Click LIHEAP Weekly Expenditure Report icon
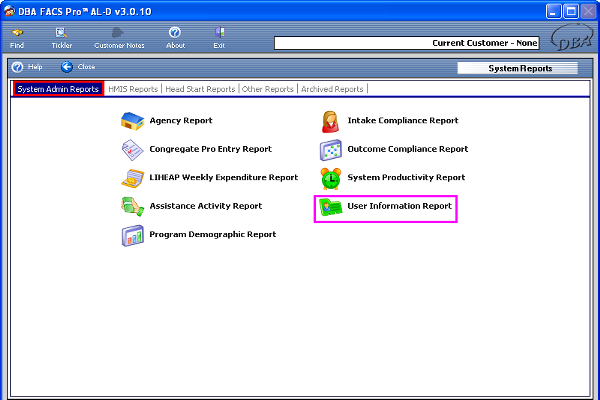This screenshot has height=400, width=600. pyautogui.click(x=132, y=178)
